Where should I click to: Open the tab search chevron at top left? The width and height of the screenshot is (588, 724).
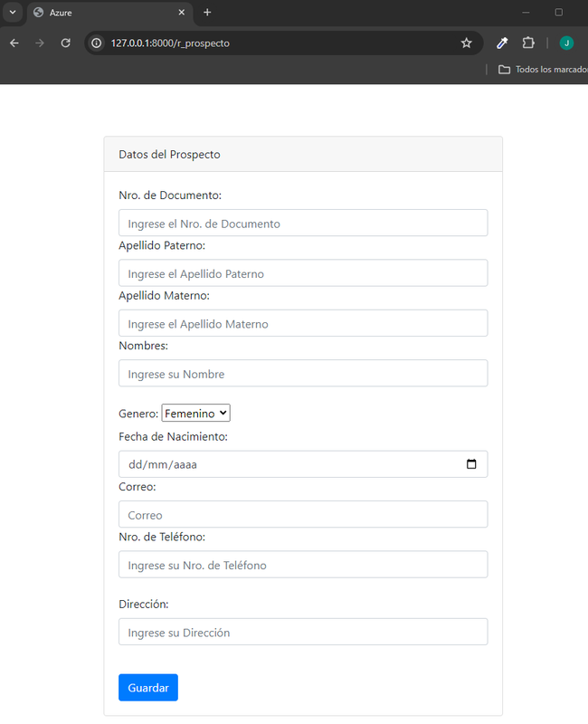click(13, 13)
